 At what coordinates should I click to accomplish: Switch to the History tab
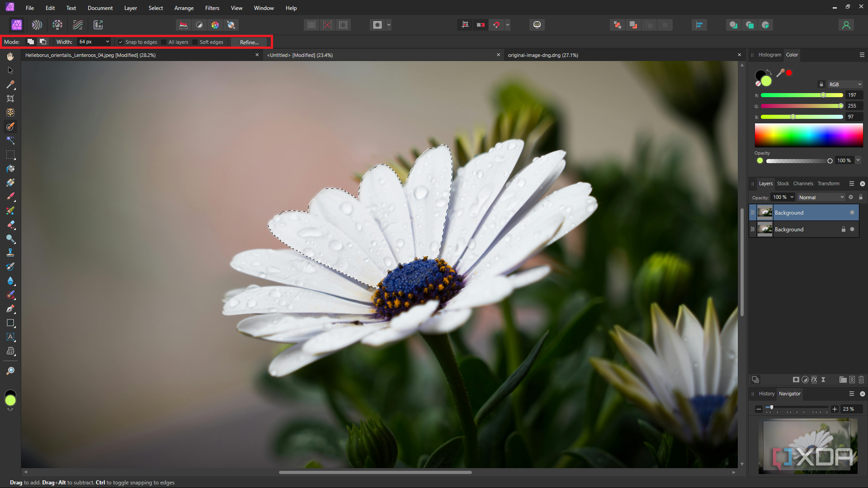[766, 394]
